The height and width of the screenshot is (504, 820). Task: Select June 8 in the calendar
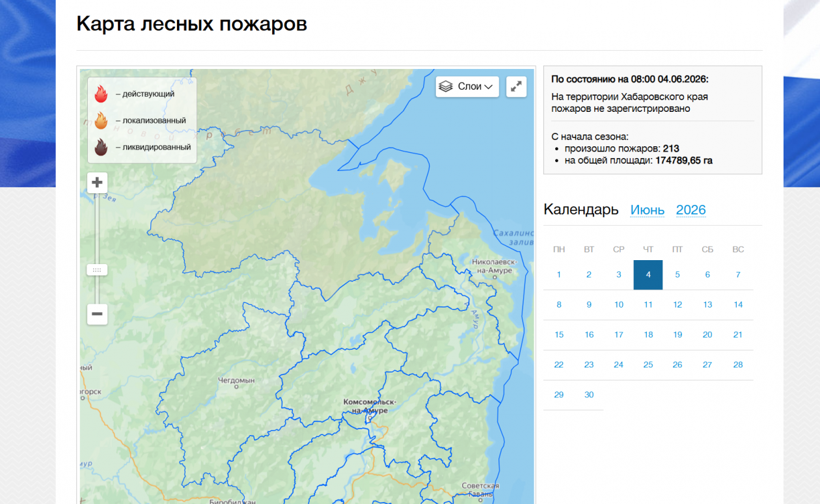coord(559,304)
